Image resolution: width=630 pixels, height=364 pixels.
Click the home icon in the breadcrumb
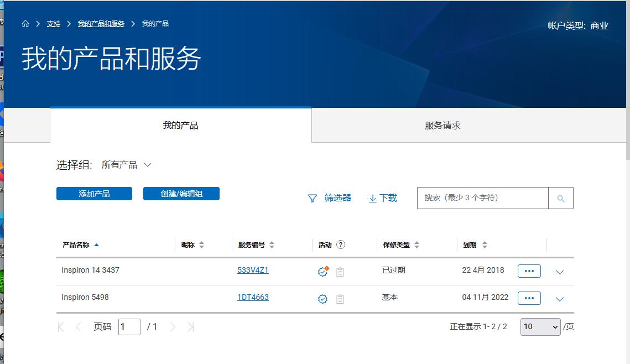[x=25, y=24]
